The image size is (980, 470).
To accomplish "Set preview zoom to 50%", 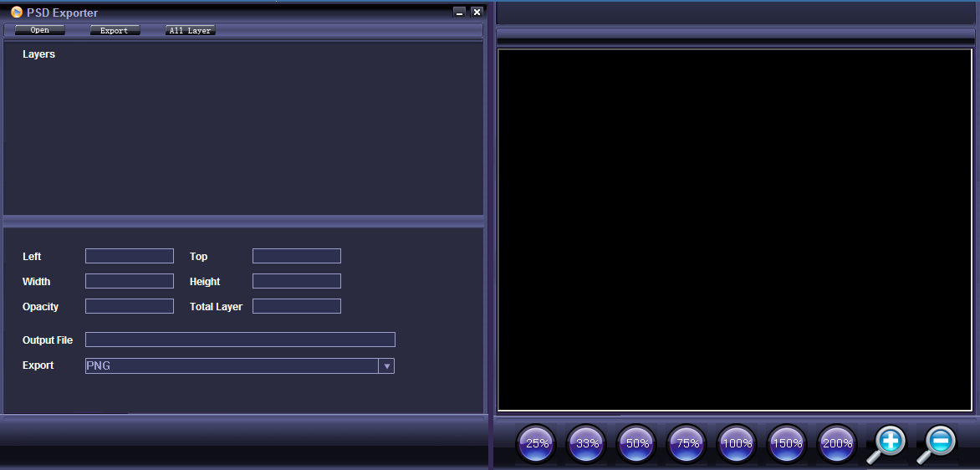I will coord(637,443).
